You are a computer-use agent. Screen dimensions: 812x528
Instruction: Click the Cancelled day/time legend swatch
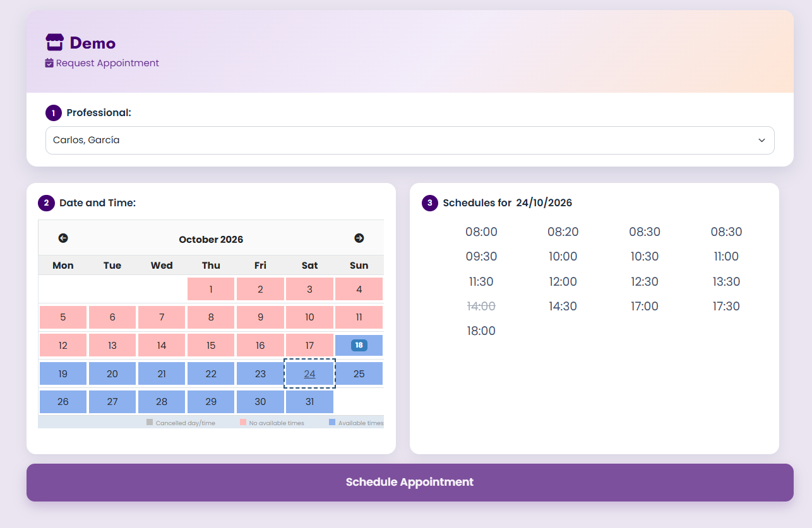[150, 422]
